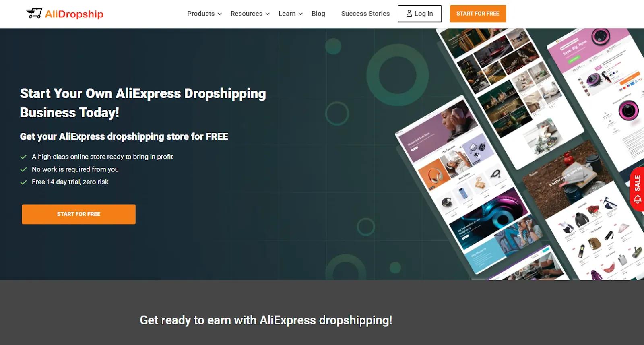
Task: Open the AliDropship home logo text
Action: click(74, 14)
